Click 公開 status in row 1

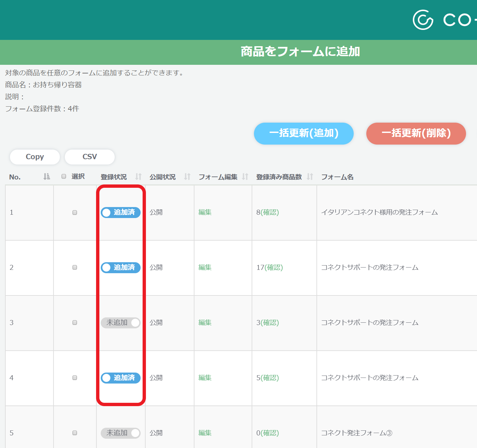click(156, 212)
